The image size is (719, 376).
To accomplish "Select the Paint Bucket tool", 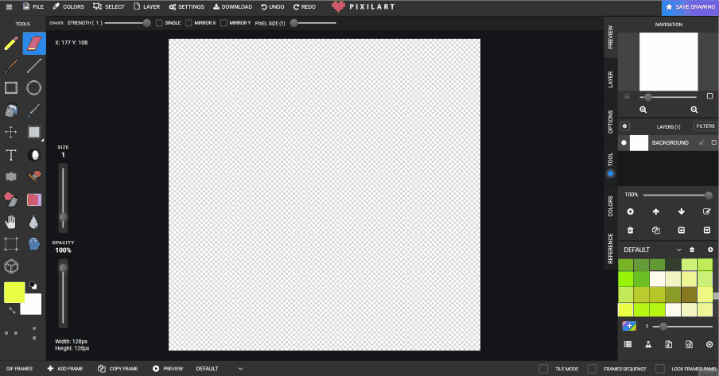I will point(11,110).
